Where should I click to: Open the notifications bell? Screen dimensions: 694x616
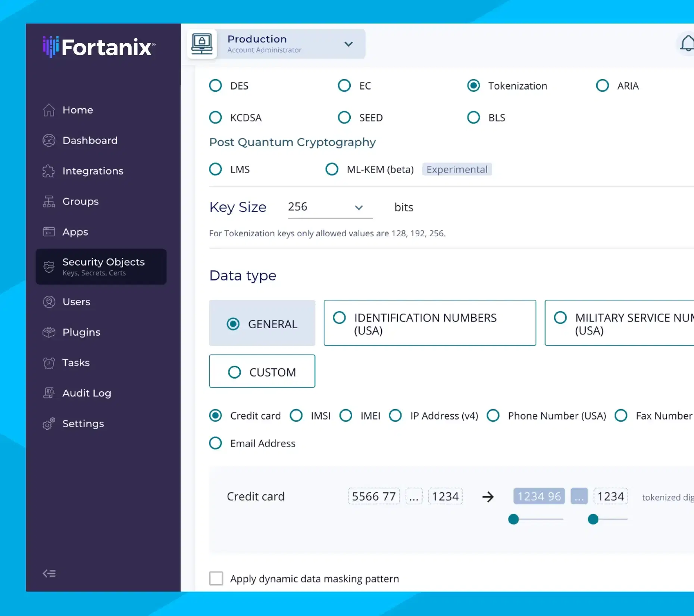point(687,43)
